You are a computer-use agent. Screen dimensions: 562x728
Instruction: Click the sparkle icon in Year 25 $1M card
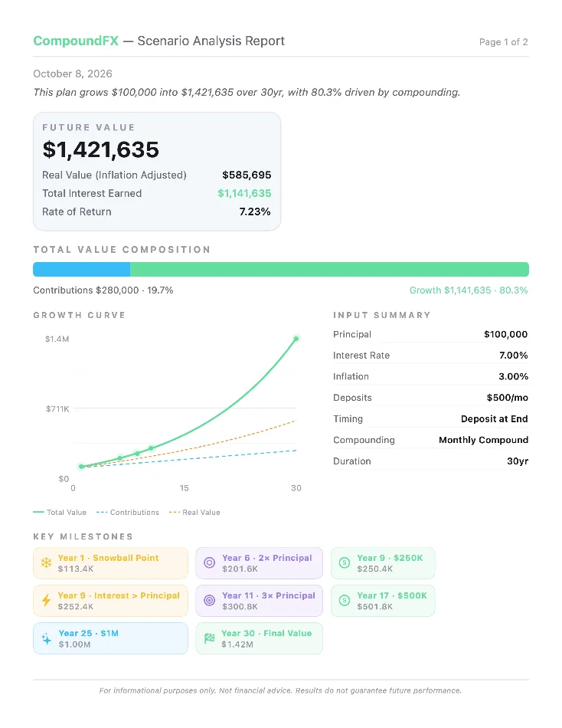(47, 639)
